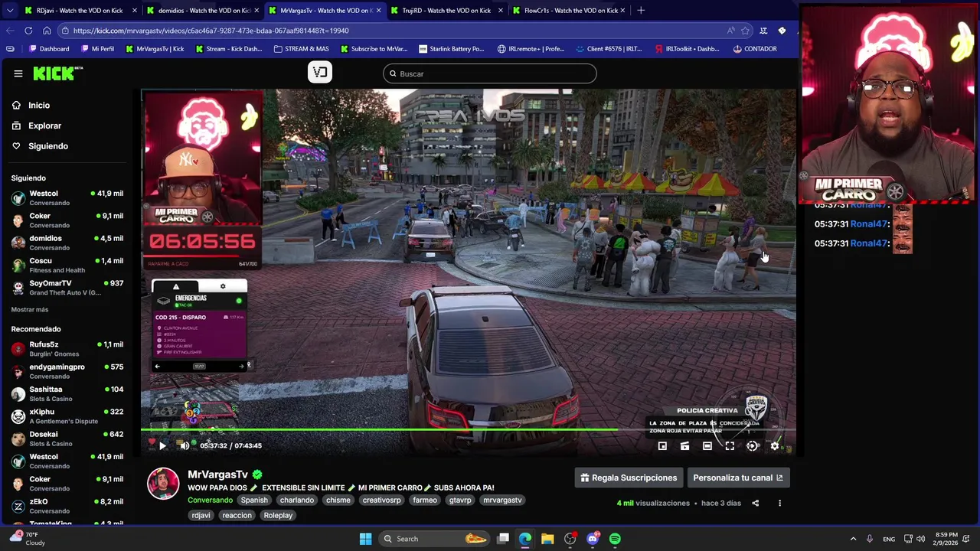Open endygamingpro recommended channel
This screenshot has height=551, width=980.
(67, 371)
